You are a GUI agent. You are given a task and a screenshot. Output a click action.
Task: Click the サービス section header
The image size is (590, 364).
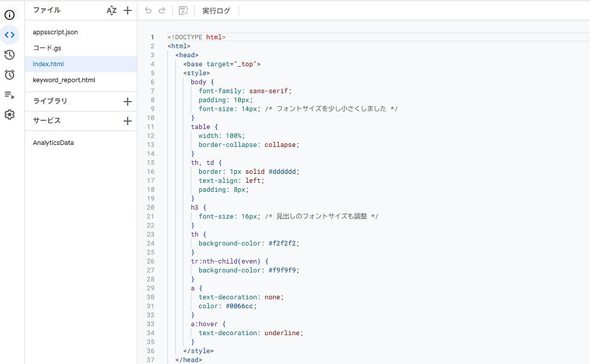47,121
